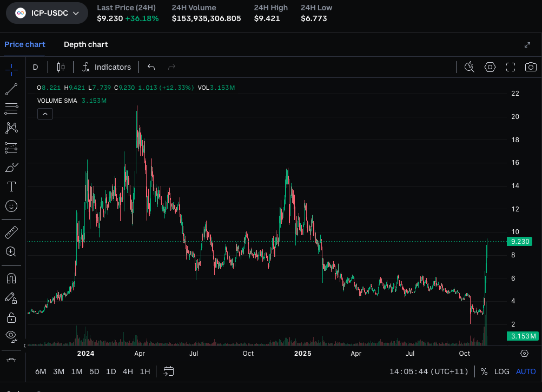Set range to 1H
The height and width of the screenshot is (392, 542).
click(145, 371)
